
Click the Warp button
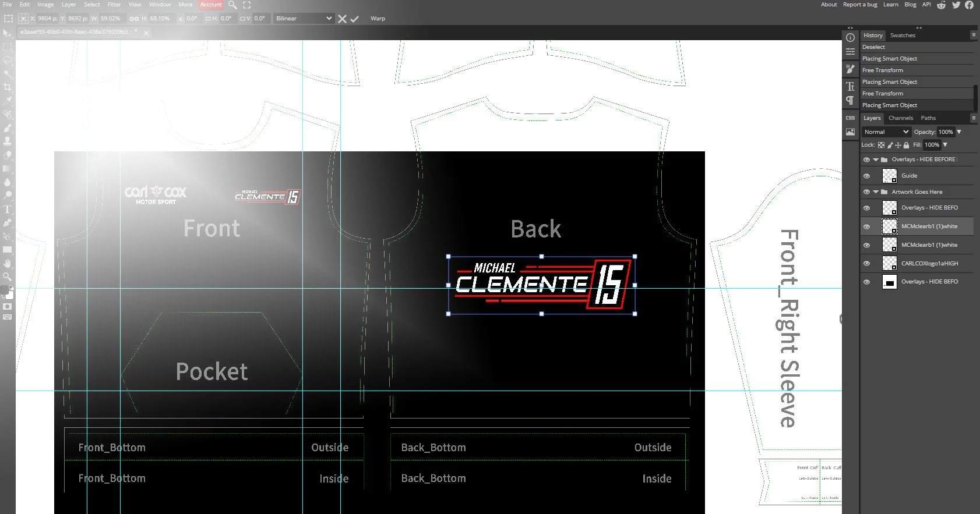point(378,19)
